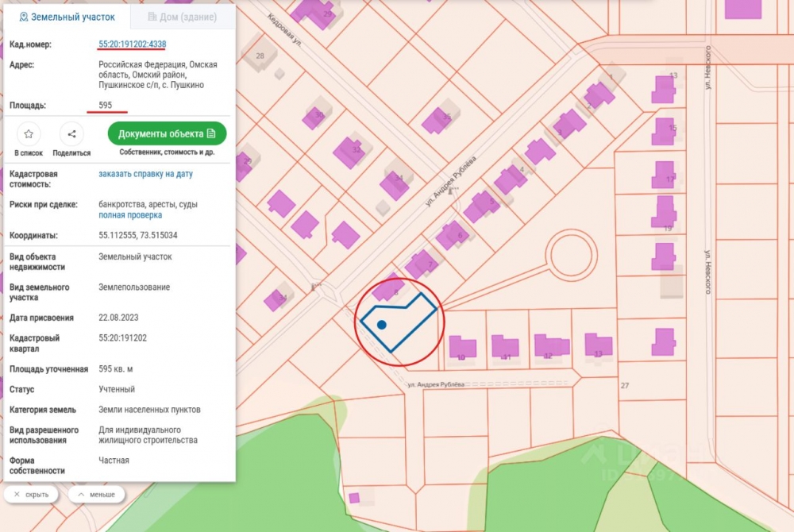Click the horizontal ул. Андрея Рублёва street label
Image resolution: width=794 pixels, height=532 pixels.
[436, 384]
